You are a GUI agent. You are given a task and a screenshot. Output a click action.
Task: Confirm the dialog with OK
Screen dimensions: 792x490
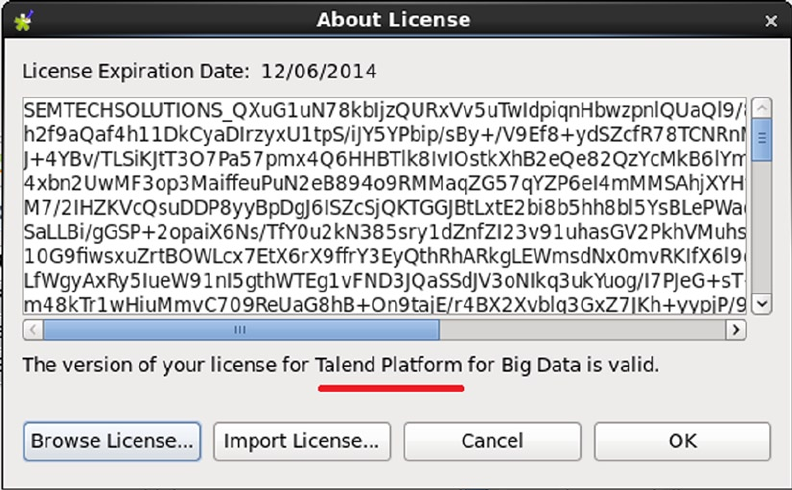(682, 440)
